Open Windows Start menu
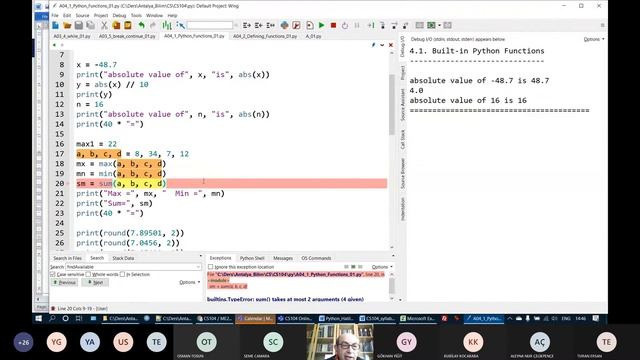 [x=39, y=318]
